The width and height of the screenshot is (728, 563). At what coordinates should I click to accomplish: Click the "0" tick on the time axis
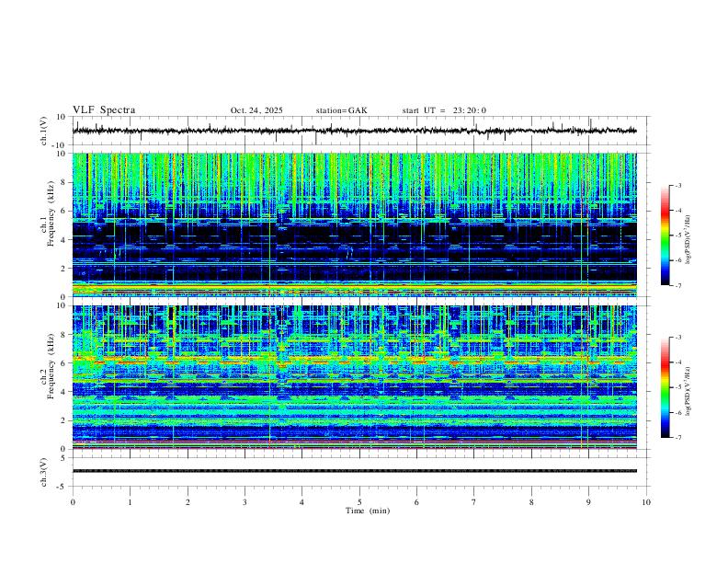tap(73, 502)
